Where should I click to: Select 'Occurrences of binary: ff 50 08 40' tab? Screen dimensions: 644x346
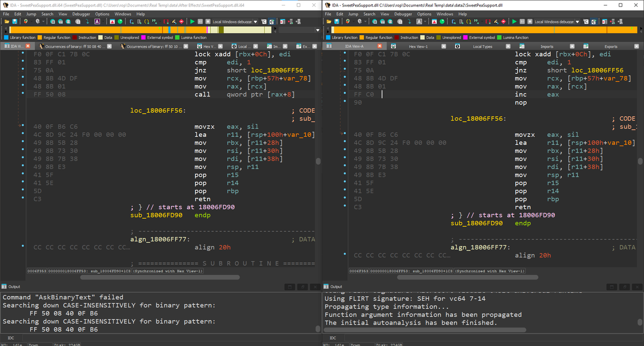pos(75,46)
